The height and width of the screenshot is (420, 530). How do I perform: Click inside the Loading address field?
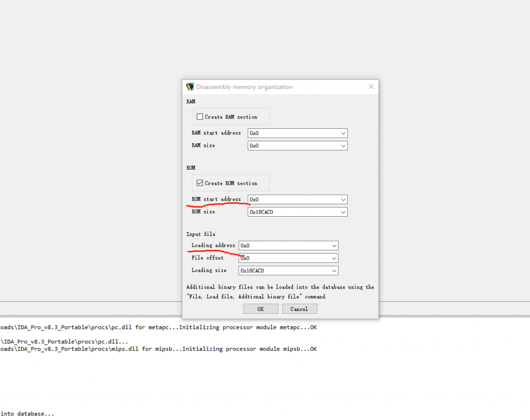(x=284, y=246)
